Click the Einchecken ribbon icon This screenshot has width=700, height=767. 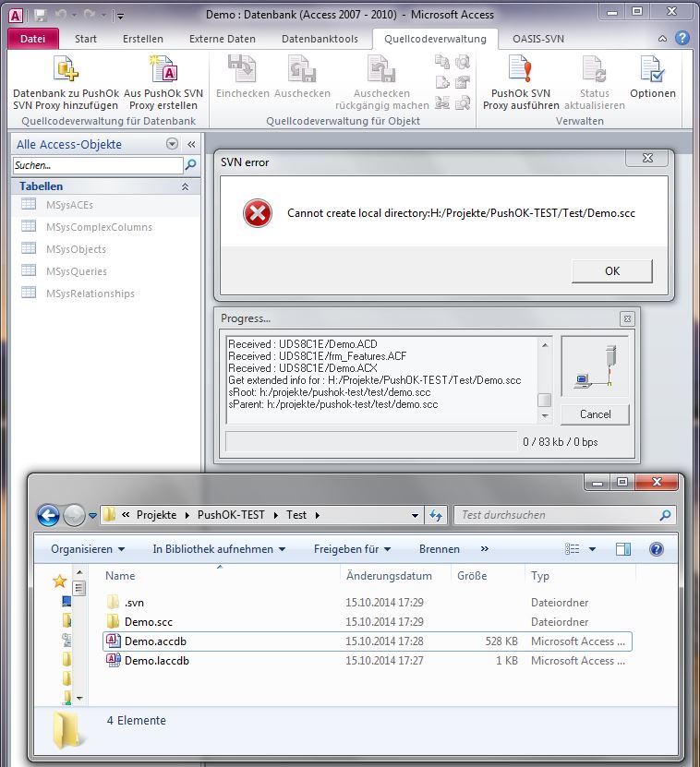(x=242, y=69)
